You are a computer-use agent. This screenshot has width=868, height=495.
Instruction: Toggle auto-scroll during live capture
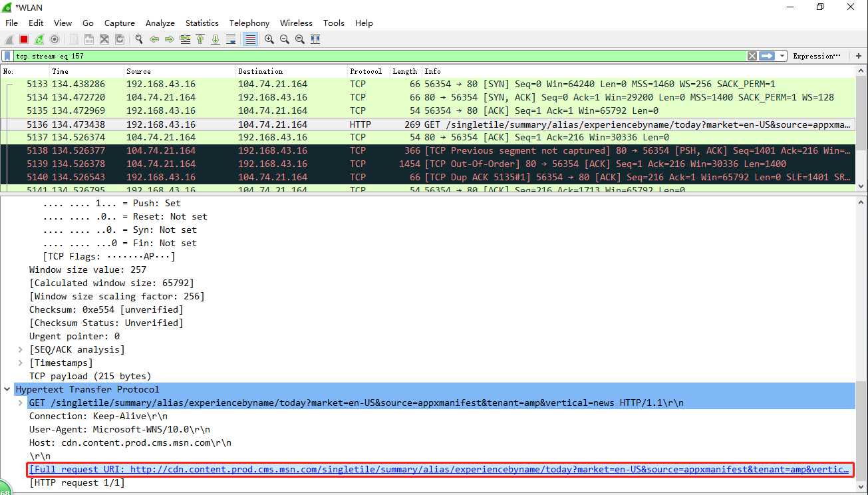[231, 39]
